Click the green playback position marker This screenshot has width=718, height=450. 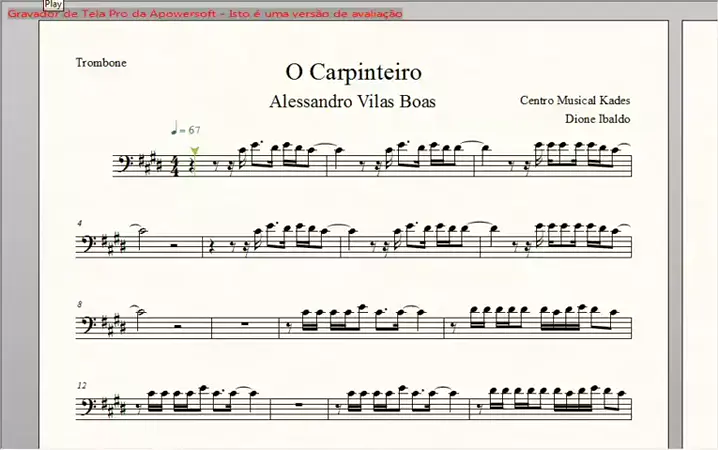click(x=194, y=151)
